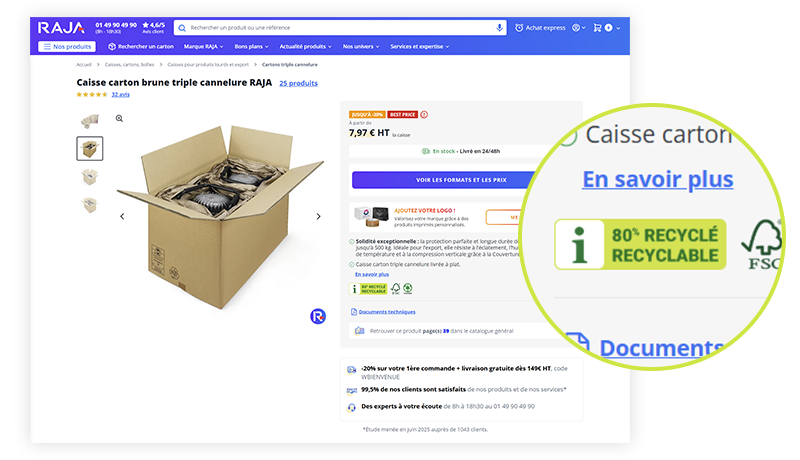800x460 pixels.
Task: Select the open box thumbnail with the dark border
Action: click(x=90, y=148)
